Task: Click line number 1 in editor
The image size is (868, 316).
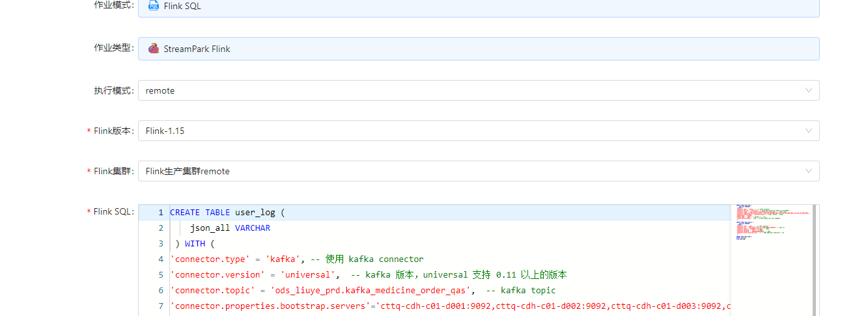Action: click(160, 212)
